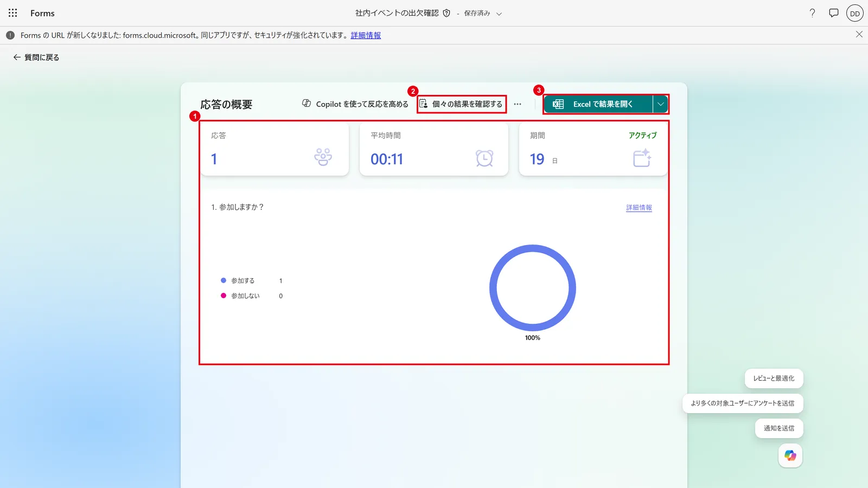The image size is (868, 488).
Task: Click the period calendar icon
Action: pos(642,158)
